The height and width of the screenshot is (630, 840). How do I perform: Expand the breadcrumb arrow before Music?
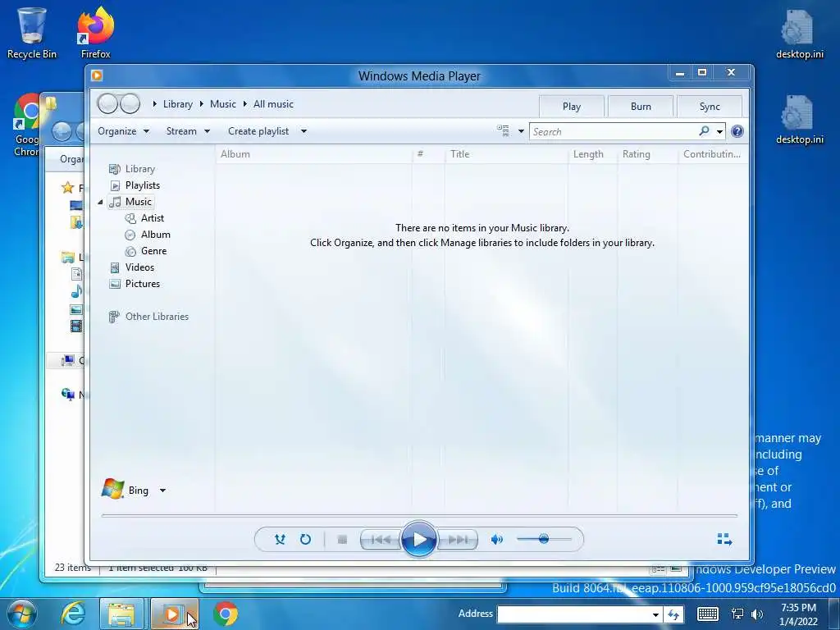[202, 104]
